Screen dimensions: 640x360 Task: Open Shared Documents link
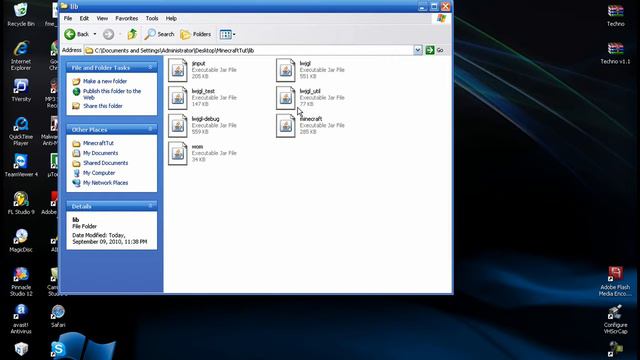click(105, 163)
